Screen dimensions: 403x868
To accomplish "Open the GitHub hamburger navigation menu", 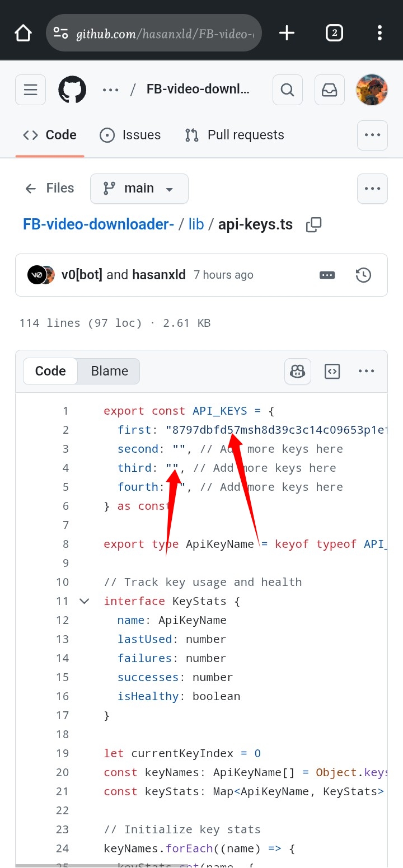I will pos(31,90).
